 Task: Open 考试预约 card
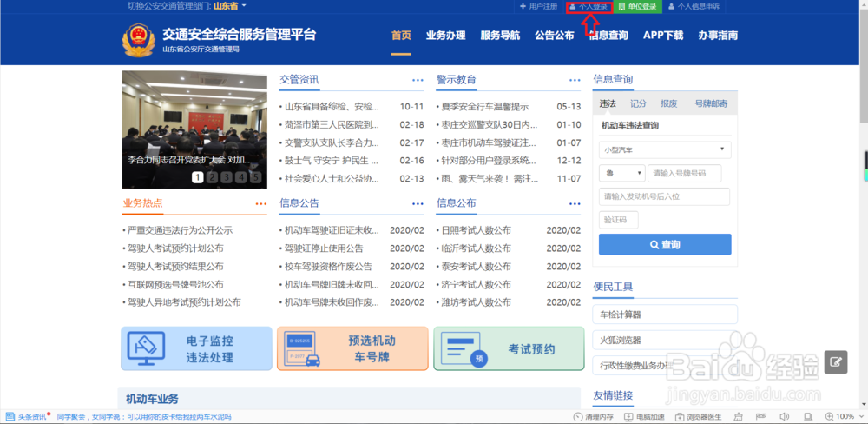(509, 348)
